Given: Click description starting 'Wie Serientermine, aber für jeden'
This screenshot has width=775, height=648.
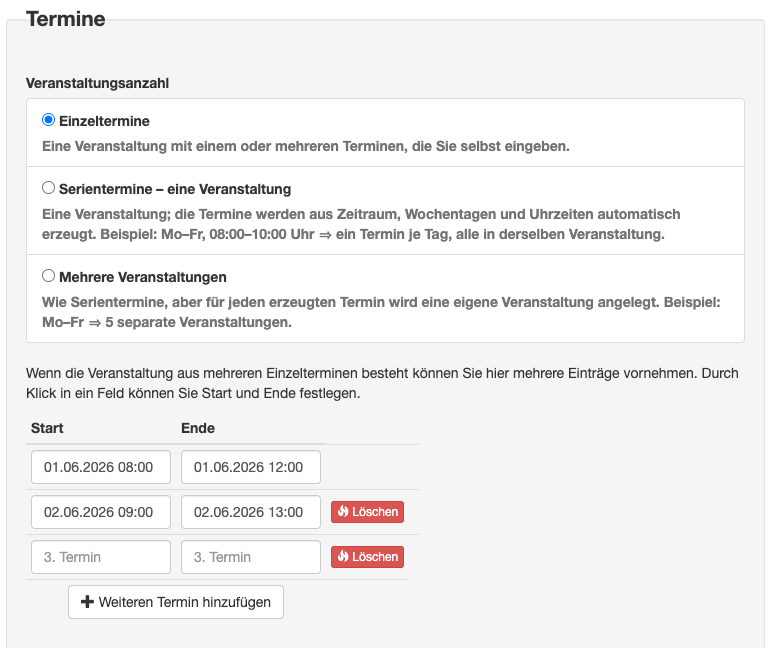Looking at the screenshot, I should tap(382, 312).
